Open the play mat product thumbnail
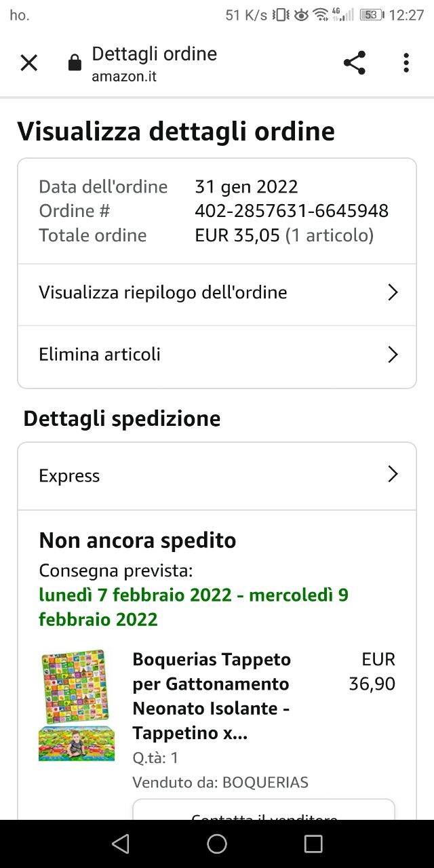This screenshot has width=434, height=868. coord(77,705)
